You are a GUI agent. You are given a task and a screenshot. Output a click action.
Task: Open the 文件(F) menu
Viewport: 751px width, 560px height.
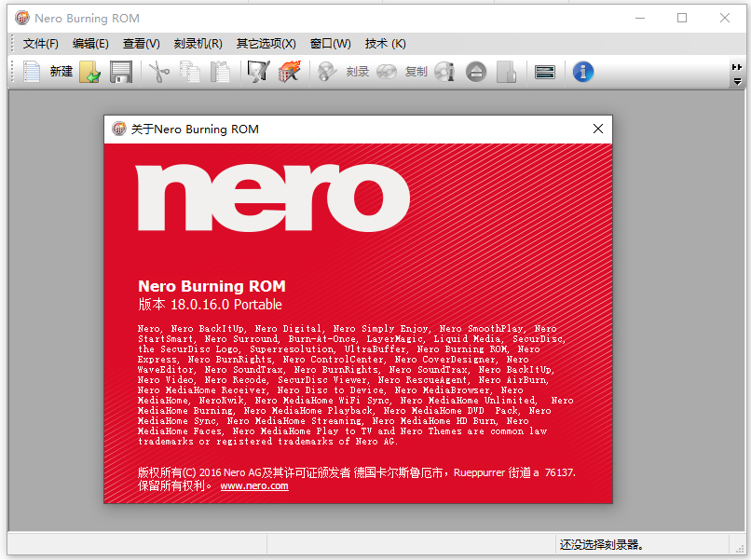pos(41,44)
